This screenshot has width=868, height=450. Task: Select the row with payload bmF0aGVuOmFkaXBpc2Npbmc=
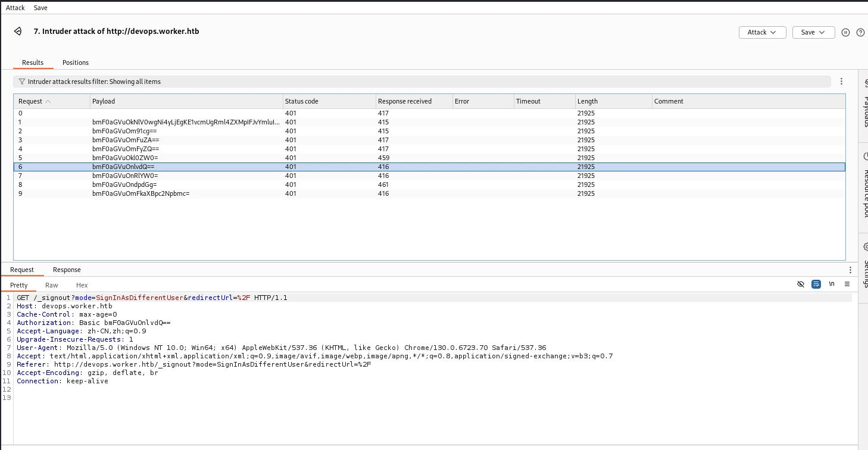coord(429,193)
